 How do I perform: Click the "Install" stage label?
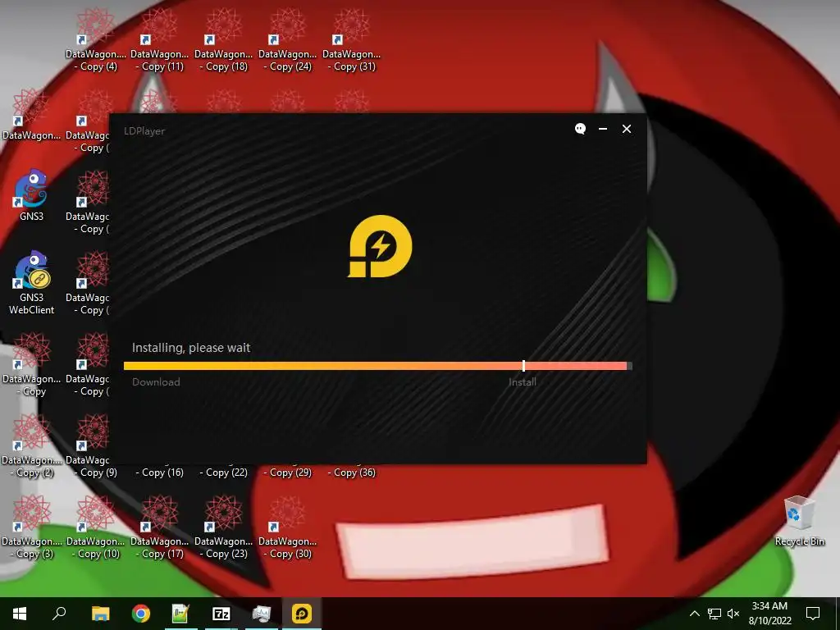point(523,382)
